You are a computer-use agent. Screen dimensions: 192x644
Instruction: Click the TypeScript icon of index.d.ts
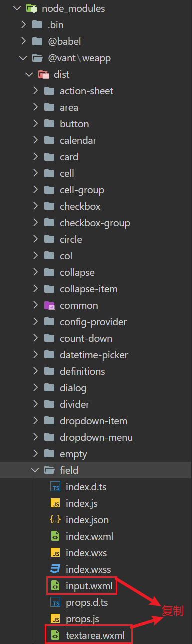click(55, 487)
